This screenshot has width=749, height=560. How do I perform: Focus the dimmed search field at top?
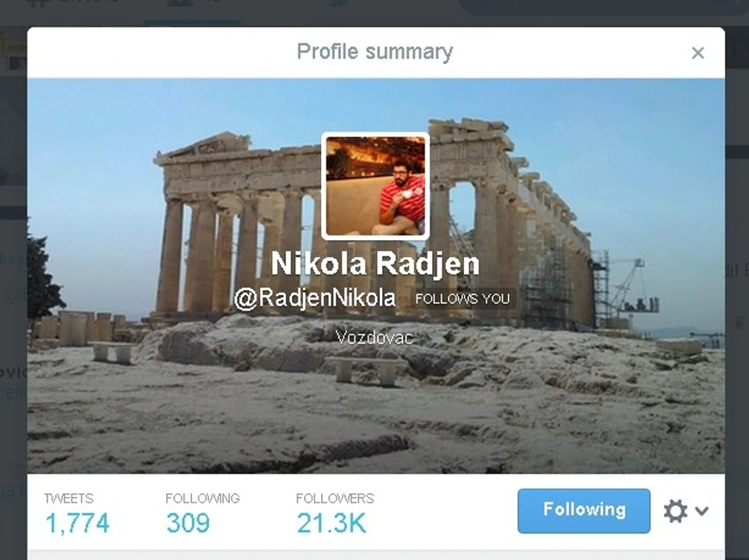pos(602,6)
